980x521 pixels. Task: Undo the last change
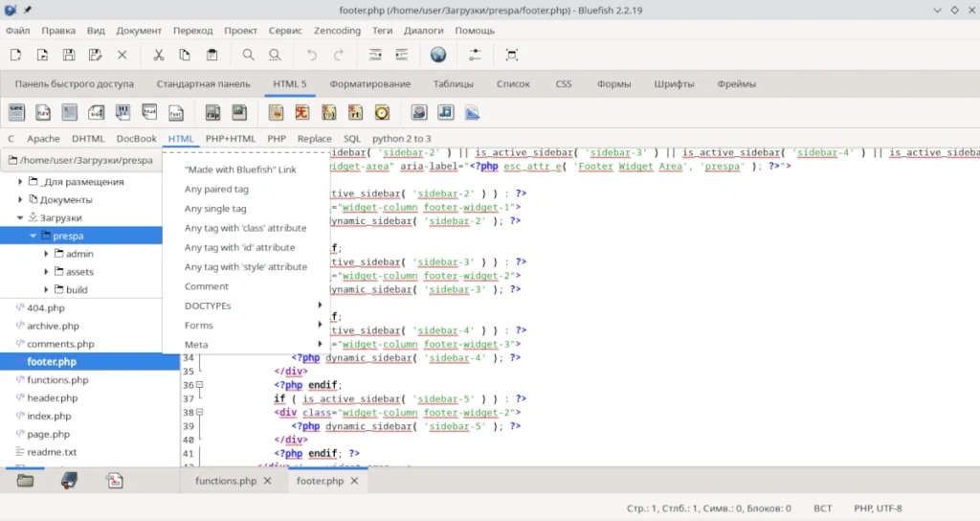(311, 55)
